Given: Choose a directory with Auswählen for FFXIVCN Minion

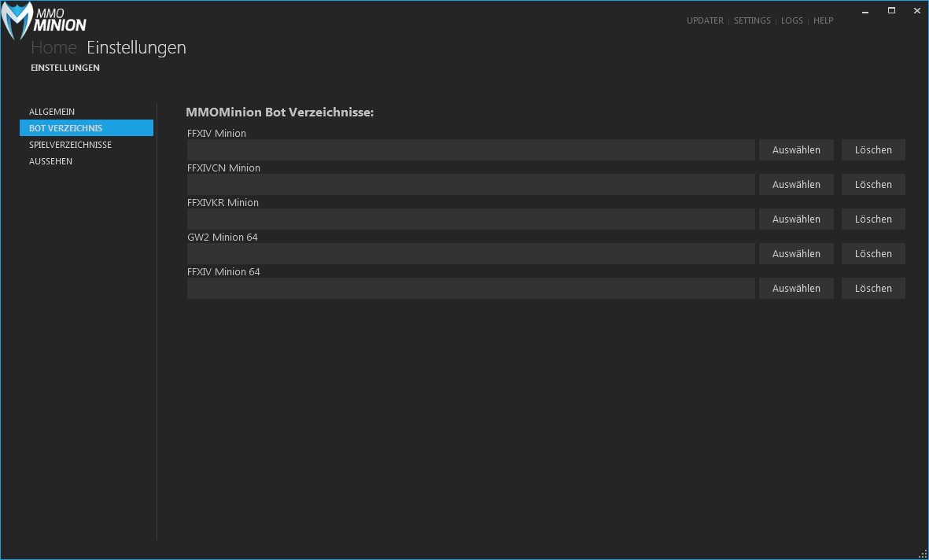Looking at the screenshot, I should (x=796, y=185).
